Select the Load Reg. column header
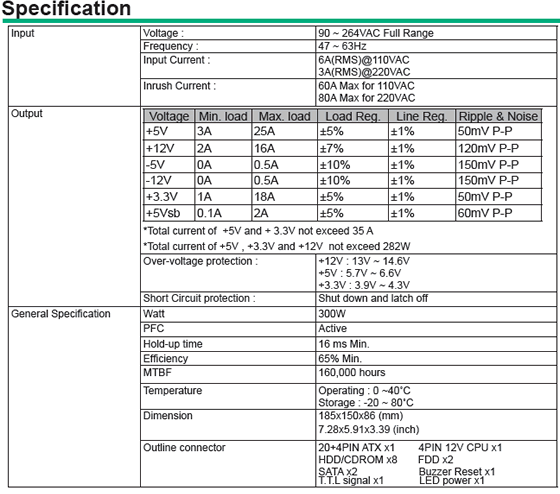The height and width of the screenshot is (494, 560). [x=352, y=116]
